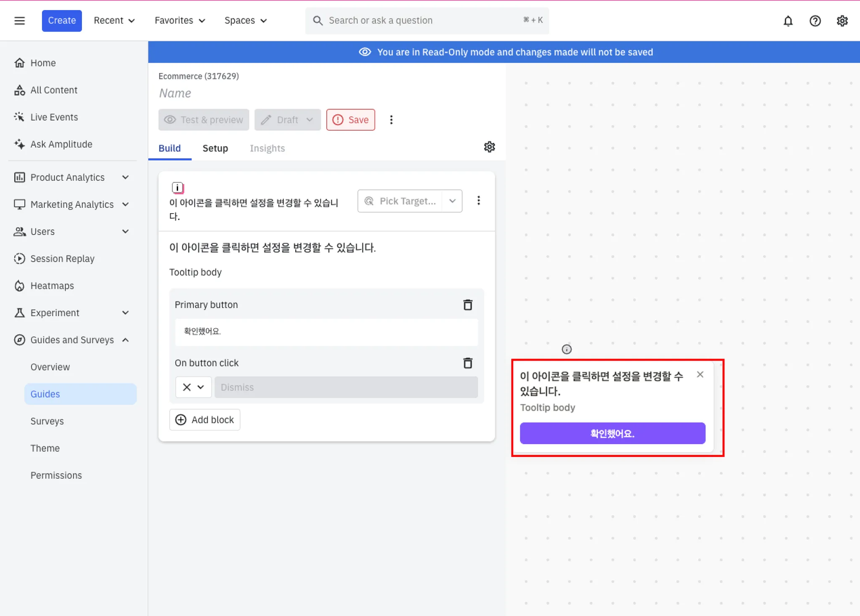Viewport: 860px width, 616px height.
Task: Delete the Primary button block
Action: tap(467, 305)
